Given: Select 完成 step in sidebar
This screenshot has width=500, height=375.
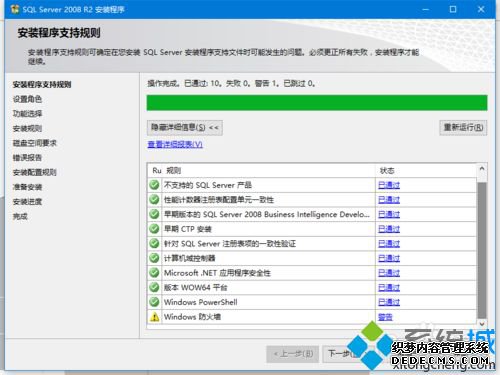Looking at the screenshot, I should point(20,216).
